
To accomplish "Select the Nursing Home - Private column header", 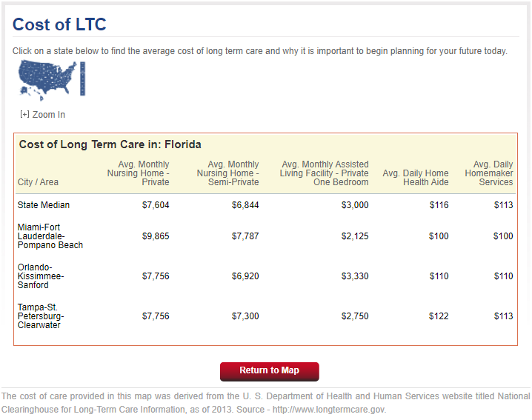I will (138, 173).
